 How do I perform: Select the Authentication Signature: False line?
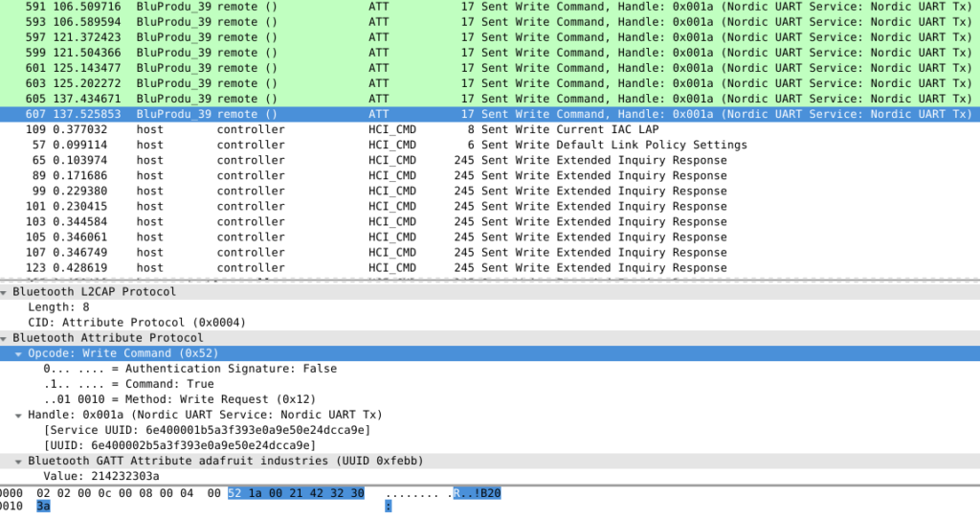tap(189, 369)
